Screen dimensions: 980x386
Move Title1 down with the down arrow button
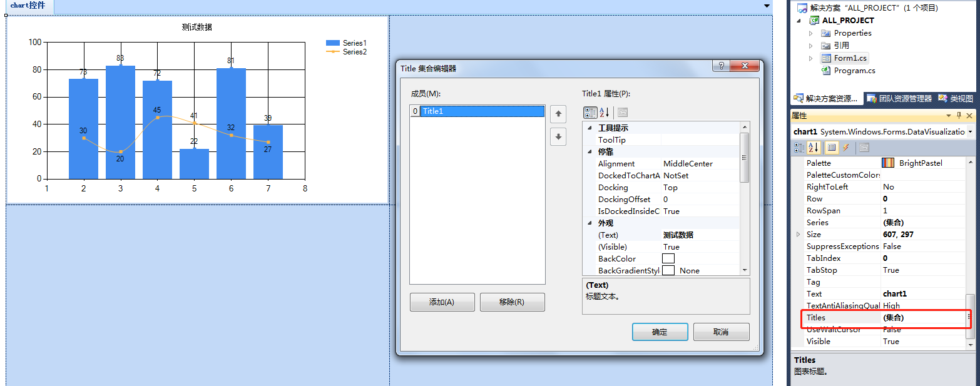click(558, 136)
